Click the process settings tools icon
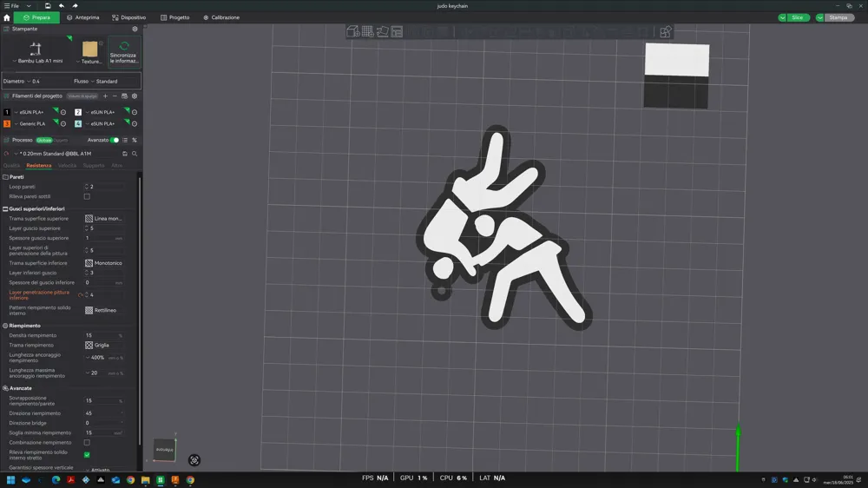 (135, 140)
